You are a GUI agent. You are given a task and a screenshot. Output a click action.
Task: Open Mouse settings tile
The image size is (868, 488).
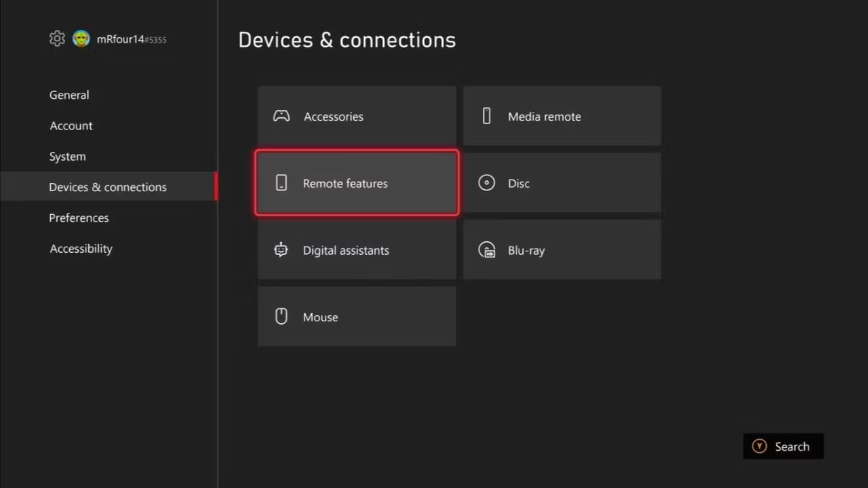(x=356, y=316)
